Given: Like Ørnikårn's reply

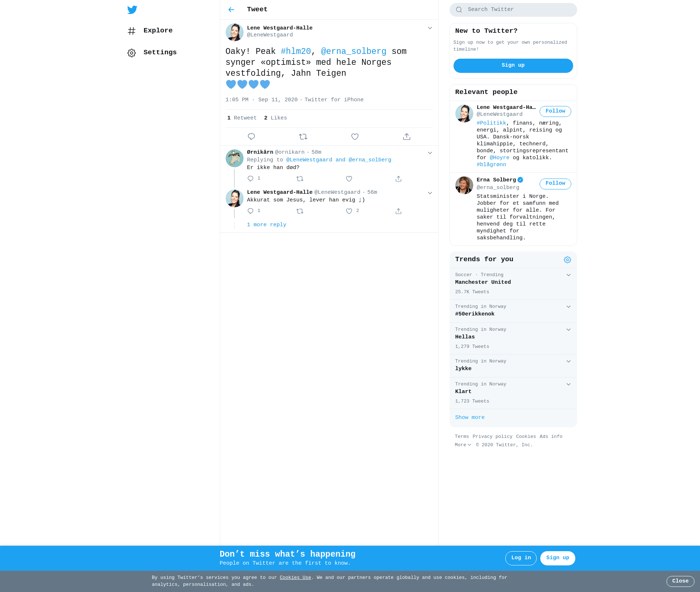Looking at the screenshot, I should 349,179.
